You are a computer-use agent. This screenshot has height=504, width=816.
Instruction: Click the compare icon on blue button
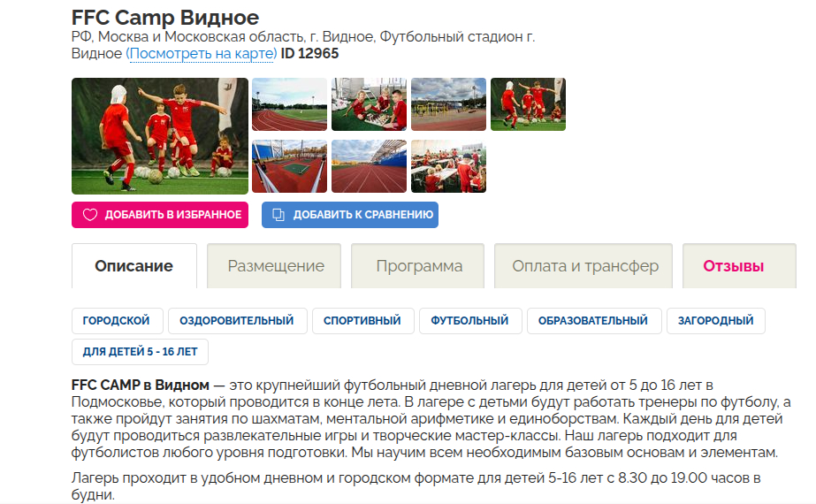pos(278,215)
